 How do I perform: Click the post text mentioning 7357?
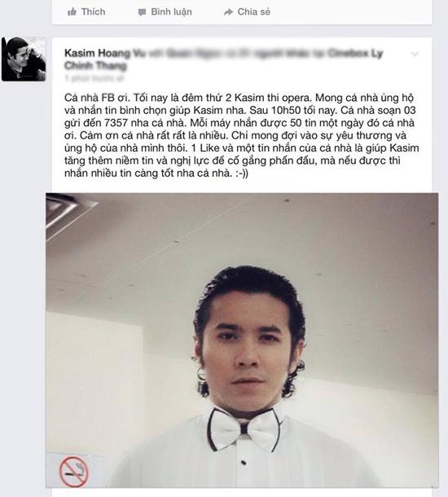(116, 123)
